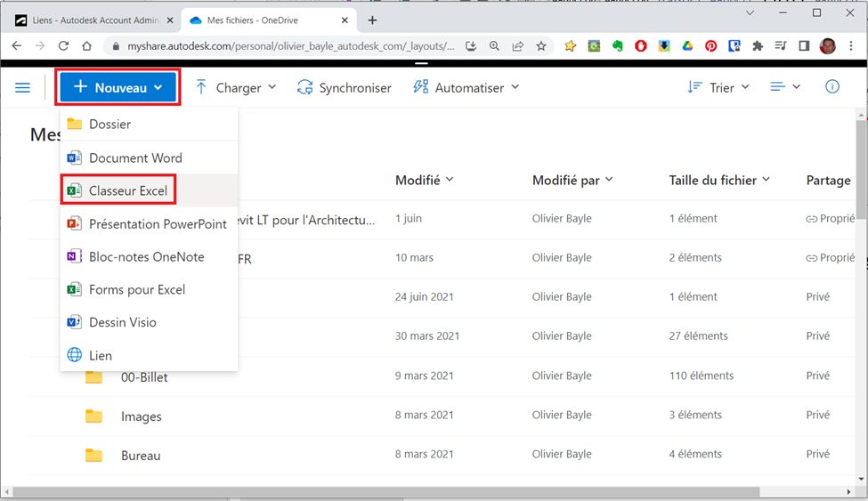Open the zoom magnifier icon in address bar
This screenshot has width=868, height=501.
pyautogui.click(x=494, y=46)
